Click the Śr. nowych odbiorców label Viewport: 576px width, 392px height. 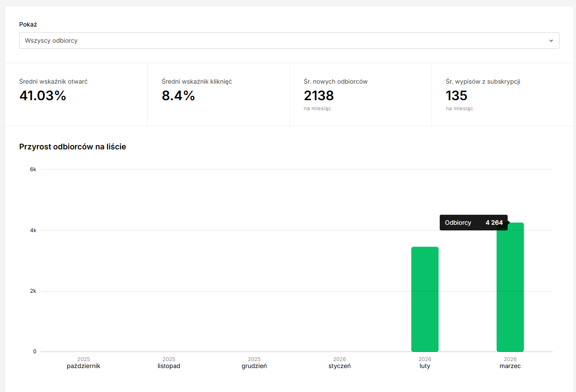[x=335, y=81]
